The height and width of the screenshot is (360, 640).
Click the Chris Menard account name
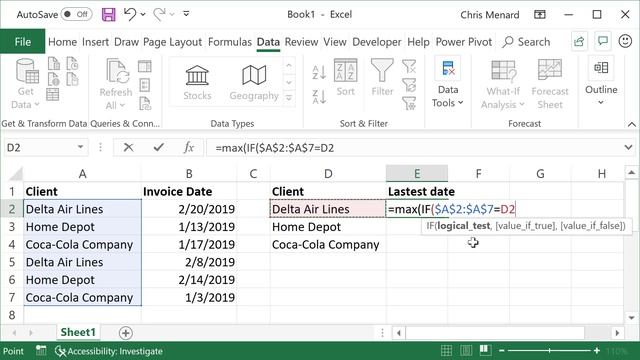(x=490, y=15)
